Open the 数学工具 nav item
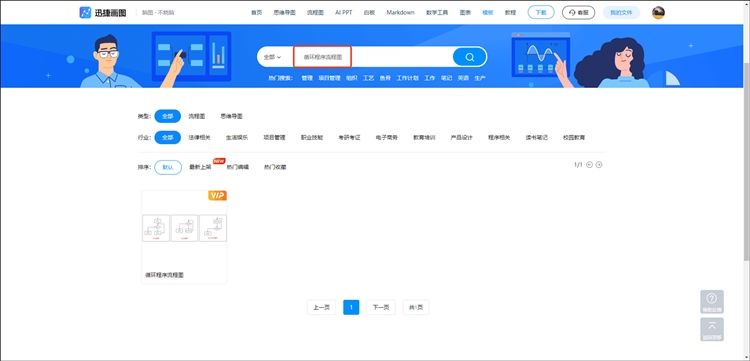Screen dimensions: 750x361 [x=437, y=13]
